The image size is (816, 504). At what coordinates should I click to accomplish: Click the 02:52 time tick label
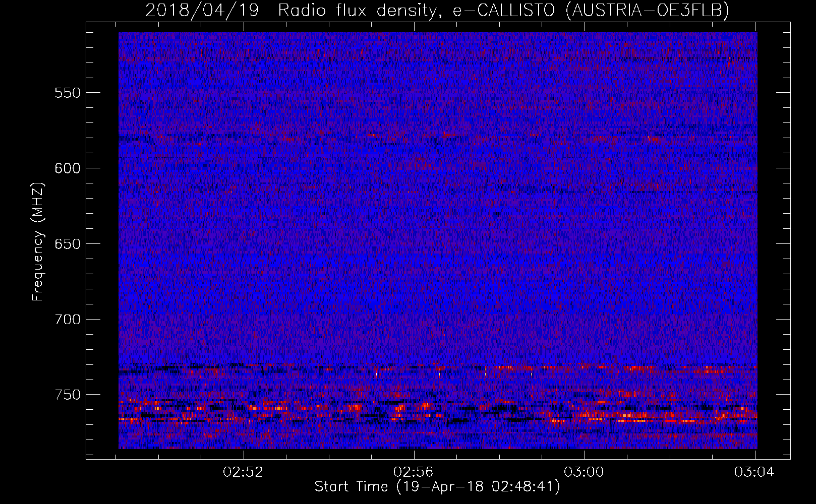click(x=244, y=472)
